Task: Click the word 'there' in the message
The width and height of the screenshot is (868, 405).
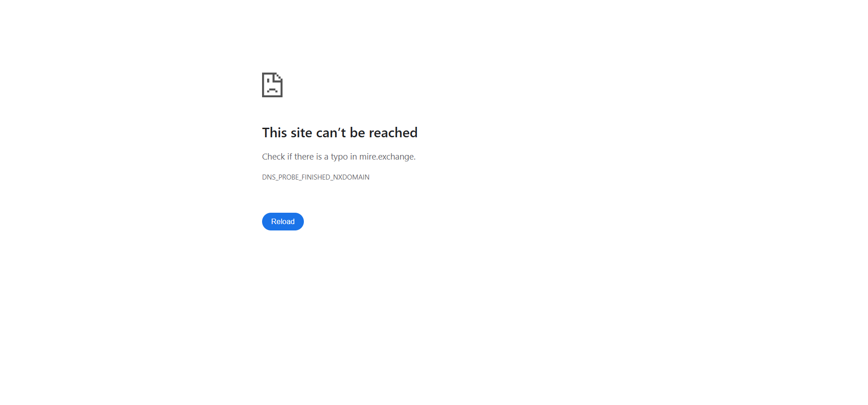Action: (x=304, y=157)
